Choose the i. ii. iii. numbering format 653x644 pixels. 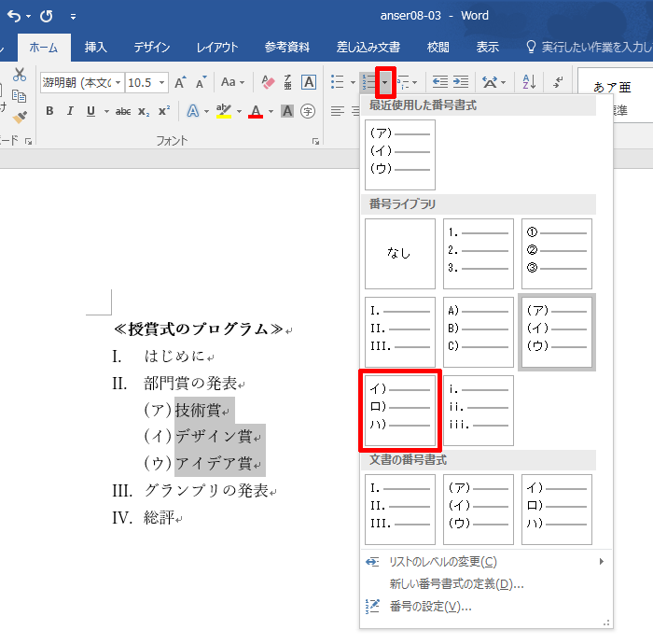(x=478, y=411)
